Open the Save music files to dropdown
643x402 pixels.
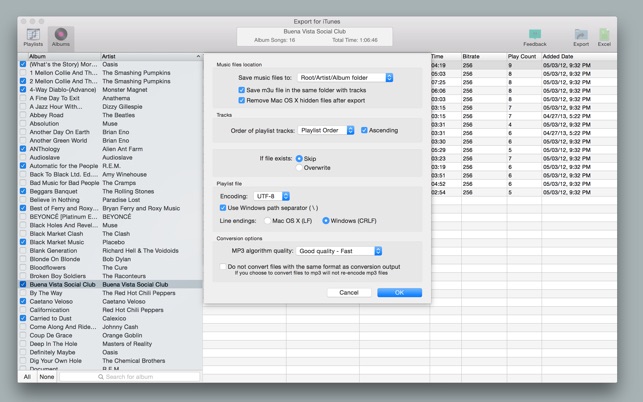click(345, 77)
